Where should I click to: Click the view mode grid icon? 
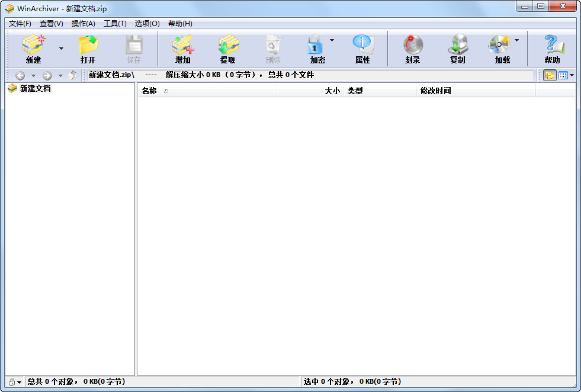(x=563, y=76)
